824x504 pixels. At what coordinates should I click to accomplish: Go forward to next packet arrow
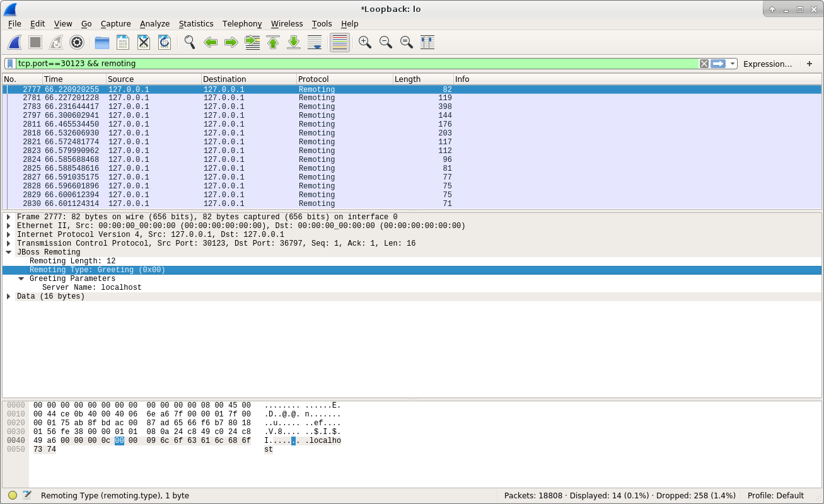pos(231,42)
